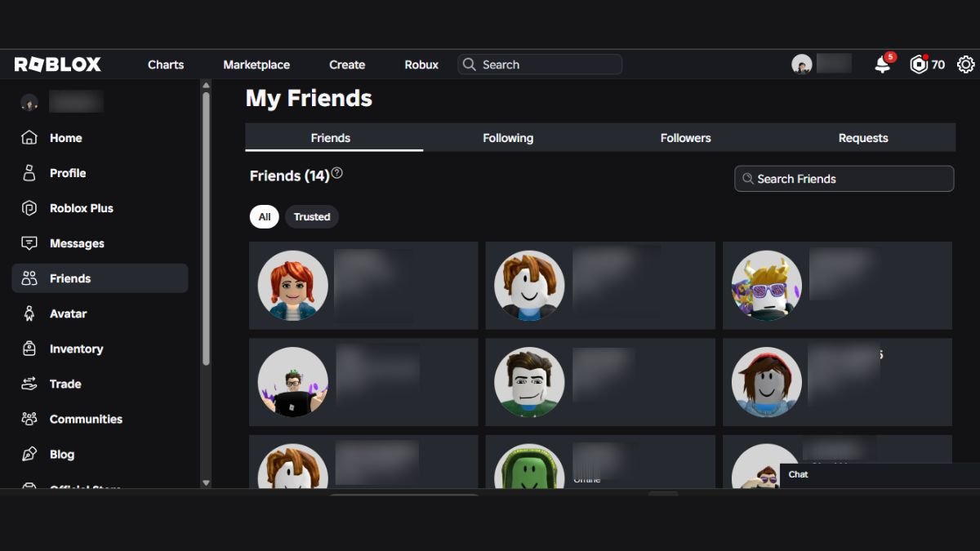The width and height of the screenshot is (980, 551).
Task: Click the Search Friends input field
Action: tap(844, 179)
